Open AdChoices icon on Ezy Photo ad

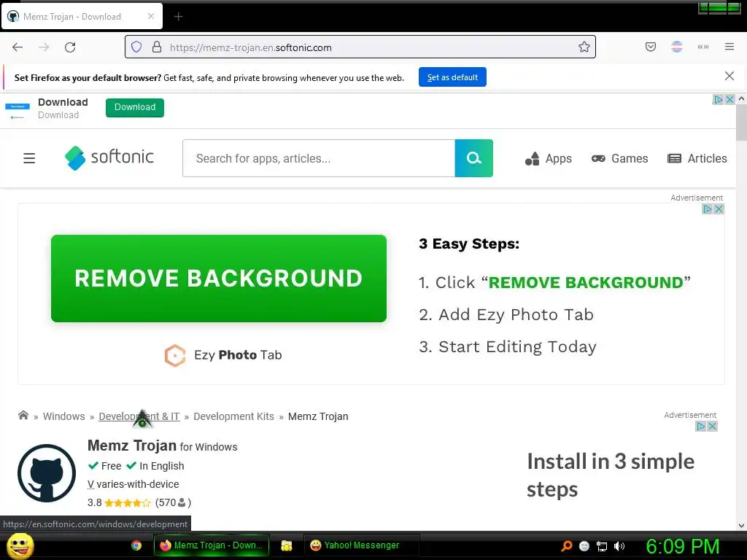707,209
